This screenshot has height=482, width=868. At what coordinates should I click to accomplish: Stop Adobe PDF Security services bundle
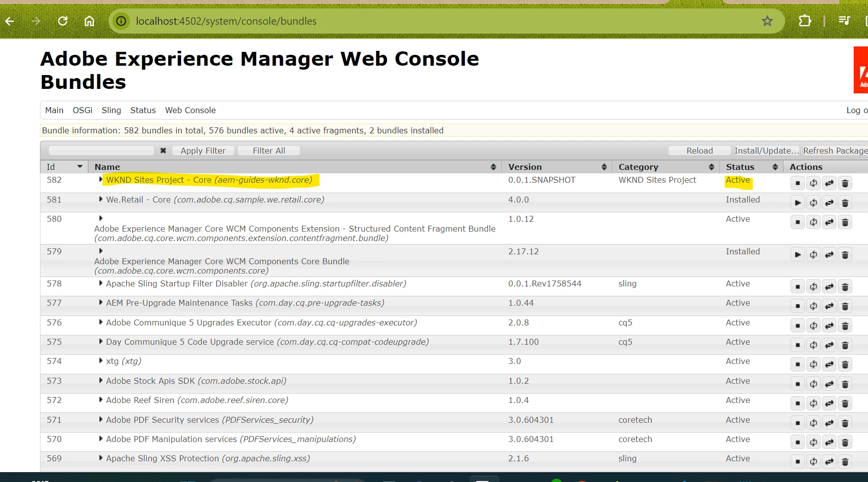tap(797, 423)
